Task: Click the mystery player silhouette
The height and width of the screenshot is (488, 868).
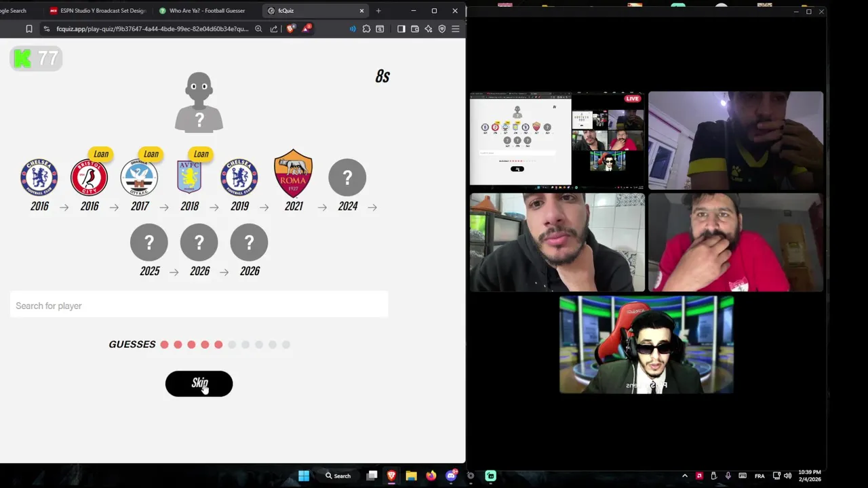Action: tap(199, 102)
